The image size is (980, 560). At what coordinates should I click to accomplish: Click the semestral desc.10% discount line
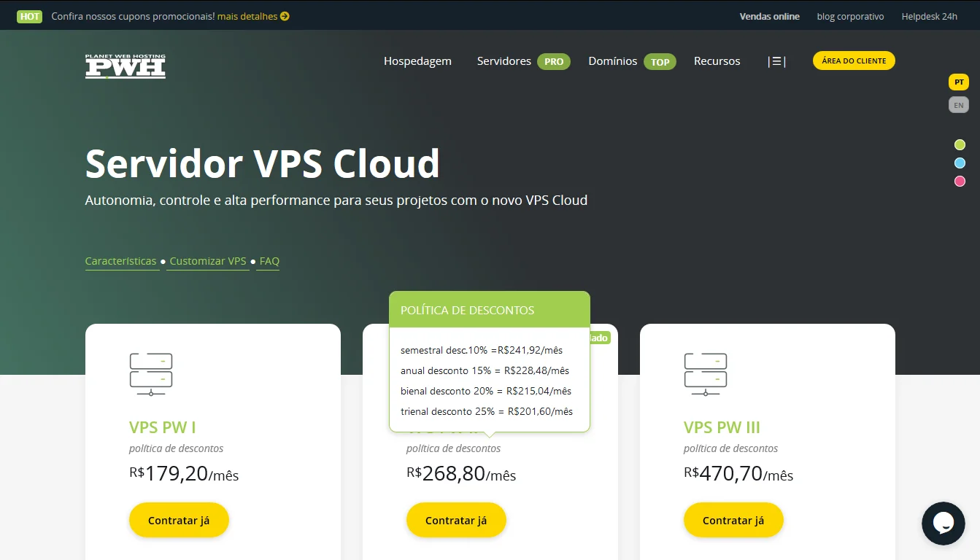click(482, 350)
